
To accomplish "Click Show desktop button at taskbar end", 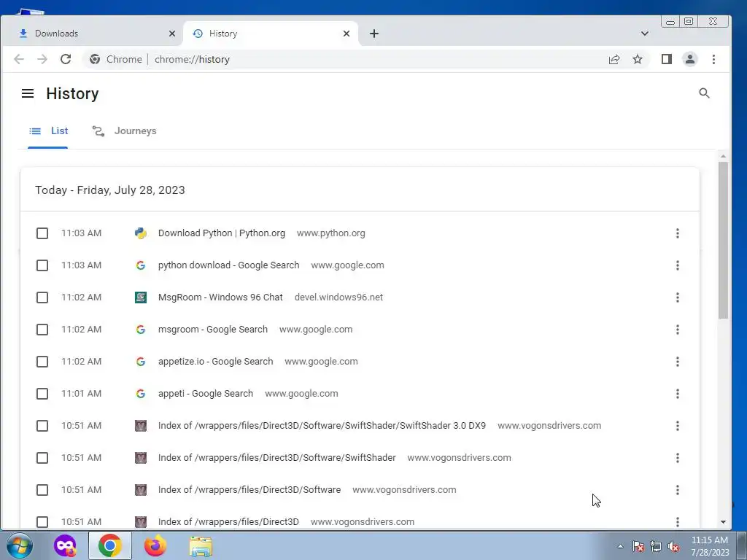I will click(x=741, y=545).
